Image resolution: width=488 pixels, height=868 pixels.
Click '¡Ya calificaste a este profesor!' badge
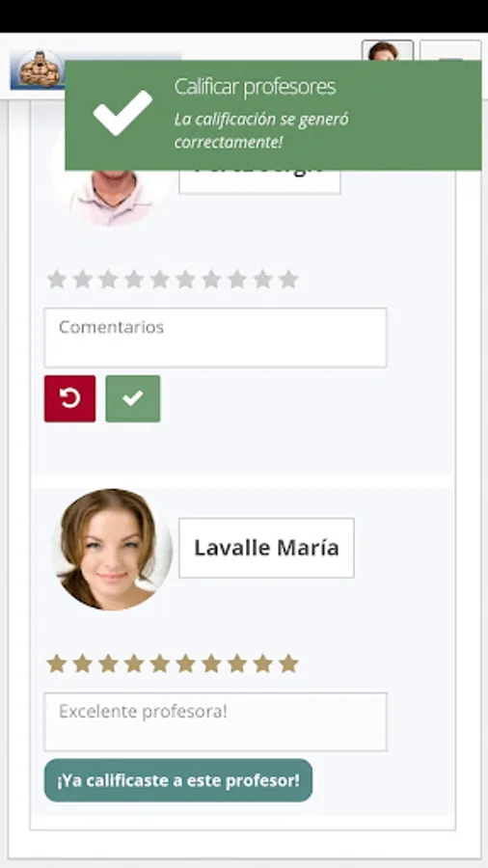point(178,780)
